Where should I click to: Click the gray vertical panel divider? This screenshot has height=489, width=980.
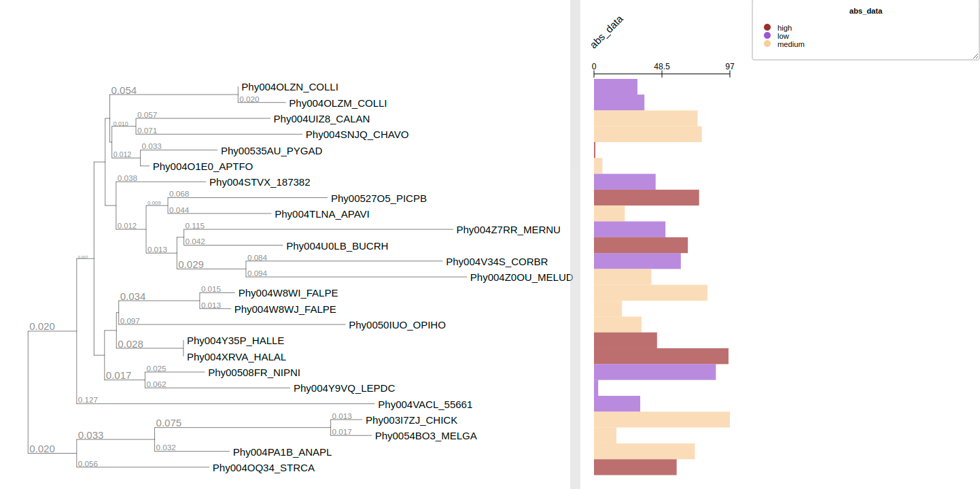click(x=575, y=245)
